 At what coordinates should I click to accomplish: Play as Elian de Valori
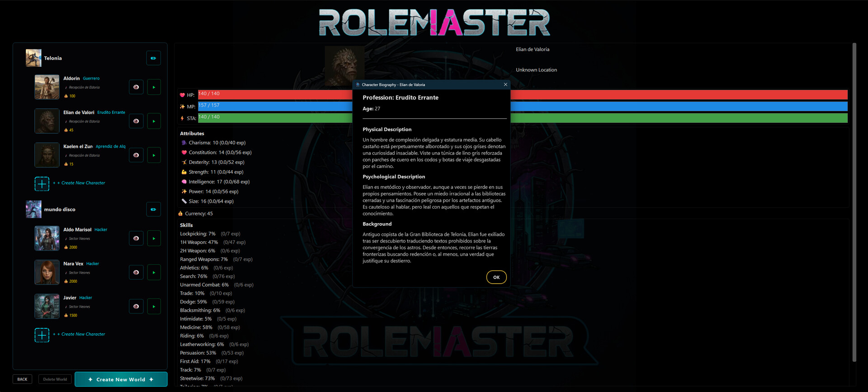click(154, 121)
